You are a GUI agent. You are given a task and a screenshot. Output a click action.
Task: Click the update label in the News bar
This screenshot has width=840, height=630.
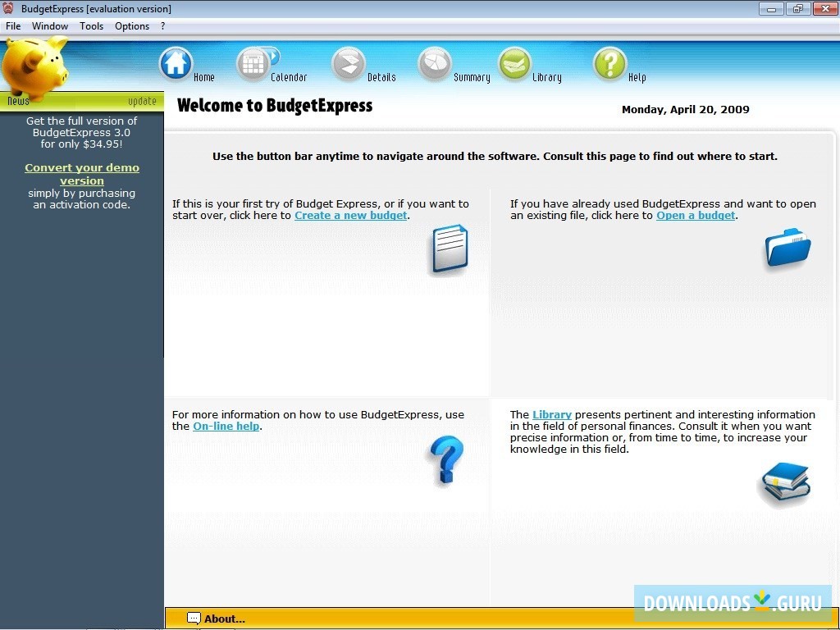[140, 101]
